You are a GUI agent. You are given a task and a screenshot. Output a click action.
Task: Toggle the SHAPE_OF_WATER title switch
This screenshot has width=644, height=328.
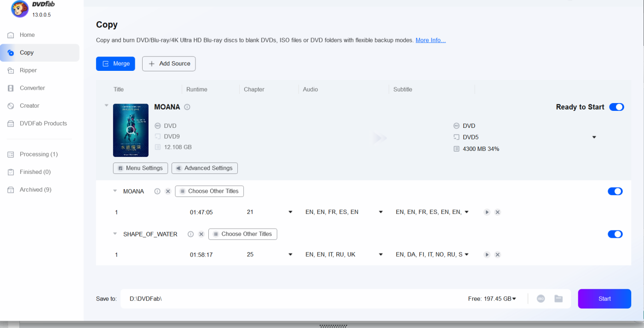point(615,234)
